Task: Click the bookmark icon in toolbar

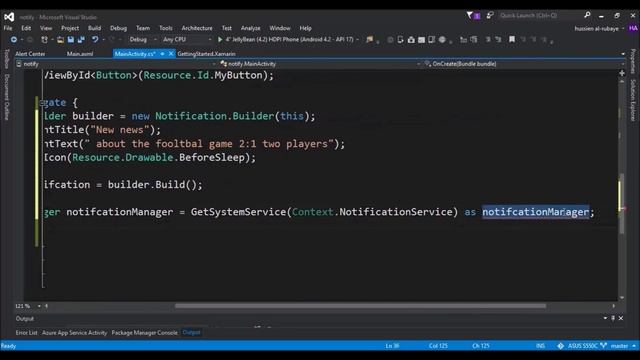Action: coord(512,40)
